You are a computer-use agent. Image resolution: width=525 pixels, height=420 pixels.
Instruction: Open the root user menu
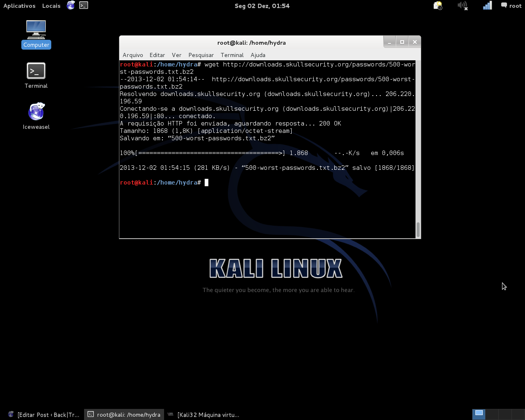click(511, 6)
